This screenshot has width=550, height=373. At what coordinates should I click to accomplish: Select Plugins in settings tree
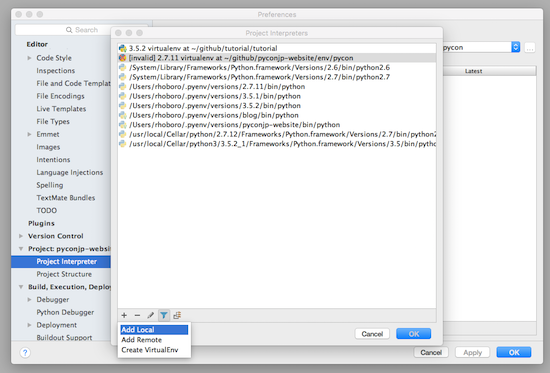point(41,223)
